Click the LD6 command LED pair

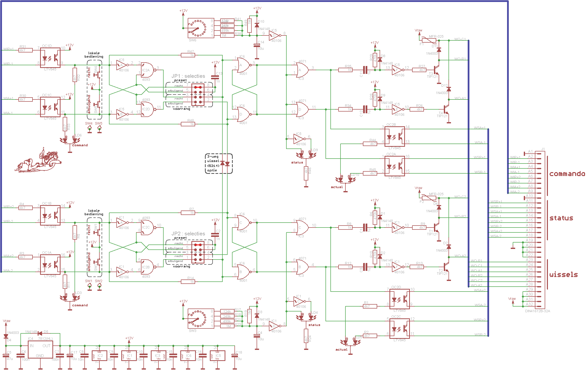(x=70, y=140)
